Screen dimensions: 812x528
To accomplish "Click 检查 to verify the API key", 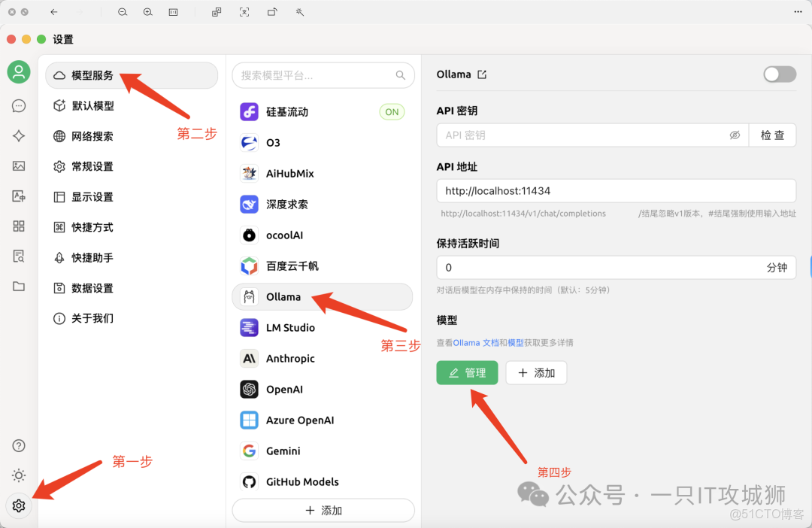I will click(x=772, y=135).
